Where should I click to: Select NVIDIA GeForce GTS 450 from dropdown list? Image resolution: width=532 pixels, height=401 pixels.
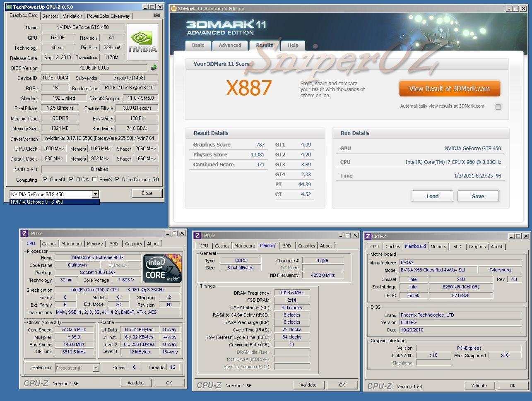click(x=55, y=202)
